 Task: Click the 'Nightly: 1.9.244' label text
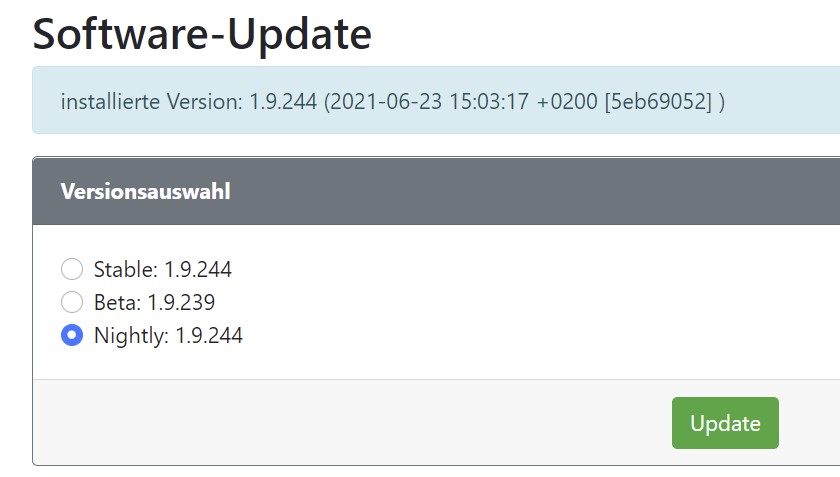[168, 336]
